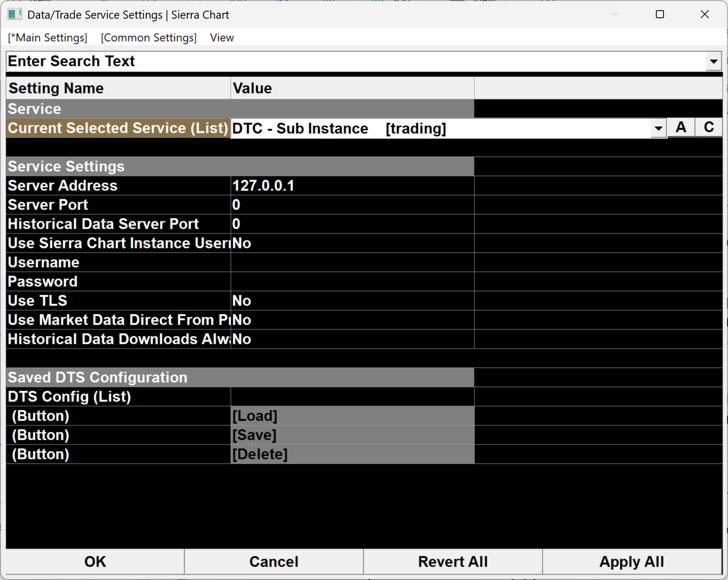Click the Enter Search Text field
This screenshot has height=580, width=728.
[x=356, y=61]
